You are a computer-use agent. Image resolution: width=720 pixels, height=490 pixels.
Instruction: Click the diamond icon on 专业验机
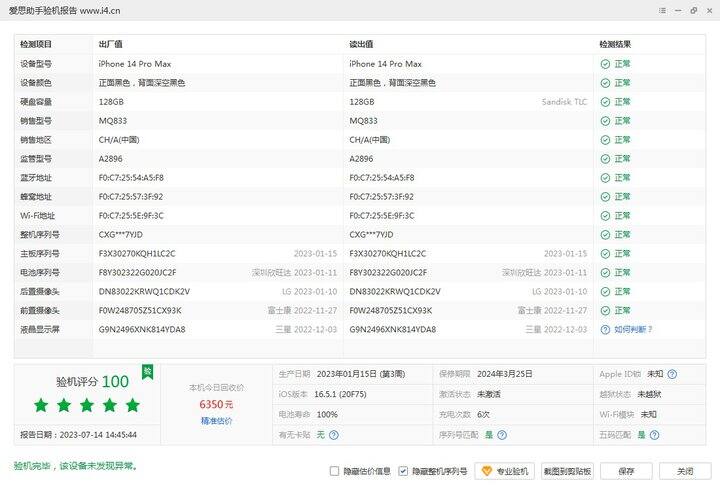487,471
